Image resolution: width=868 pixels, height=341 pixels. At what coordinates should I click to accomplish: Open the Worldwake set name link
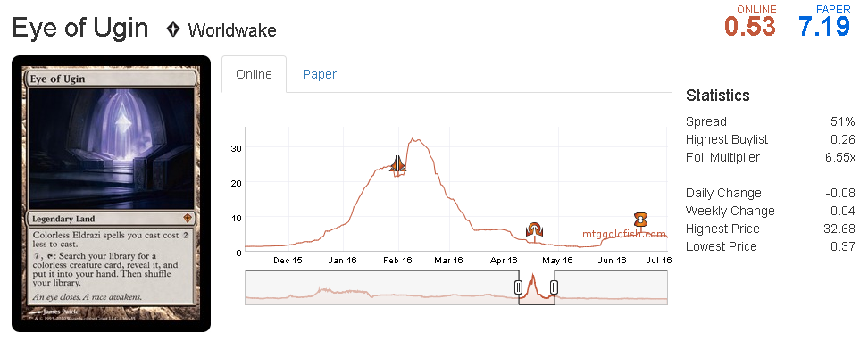232,29
